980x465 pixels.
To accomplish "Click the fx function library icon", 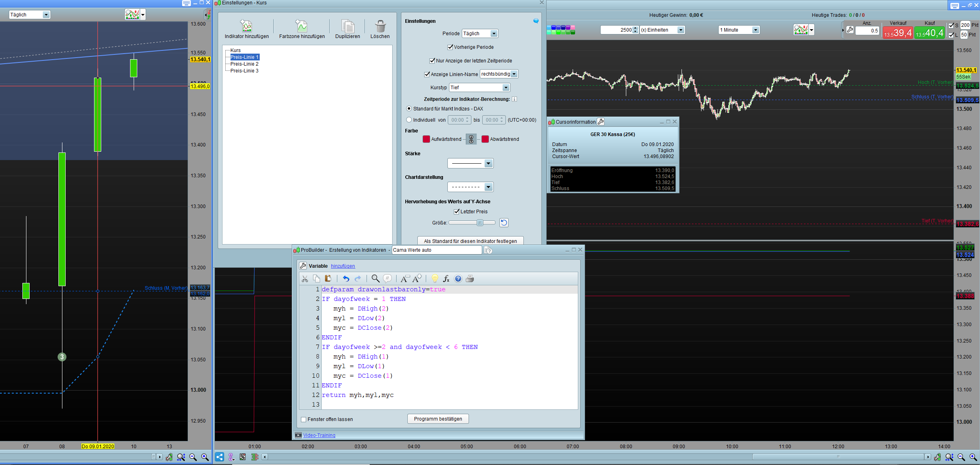I will [446, 279].
